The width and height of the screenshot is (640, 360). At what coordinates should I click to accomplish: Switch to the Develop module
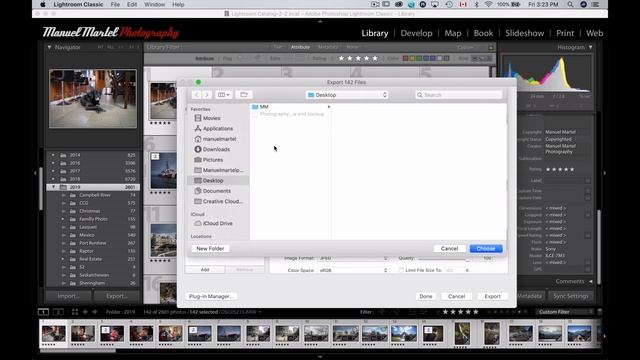(x=416, y=33)
